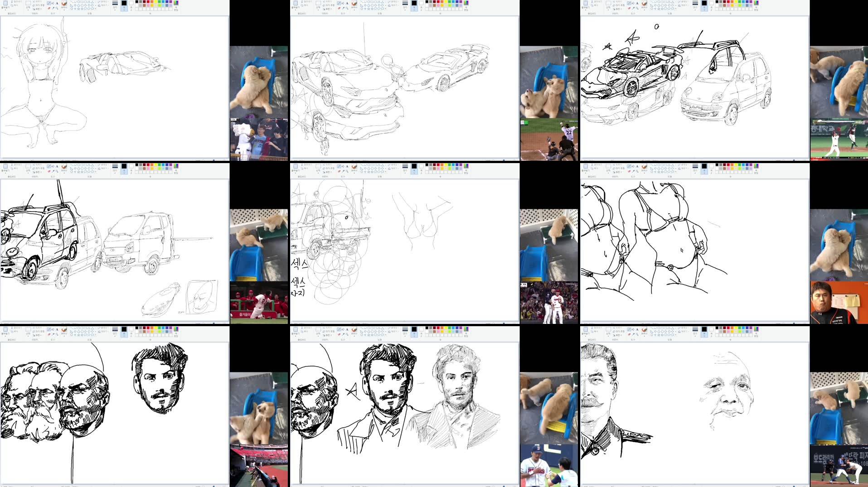Choose the five-pointed star shape

[x=78, y=9]
